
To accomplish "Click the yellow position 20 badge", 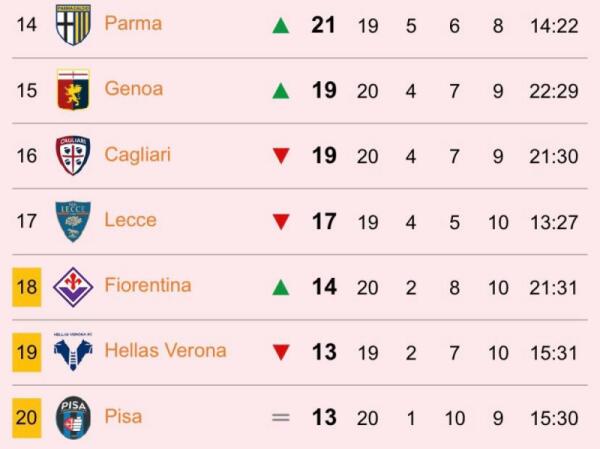I will pyautogui.click(x=27, y=417).
